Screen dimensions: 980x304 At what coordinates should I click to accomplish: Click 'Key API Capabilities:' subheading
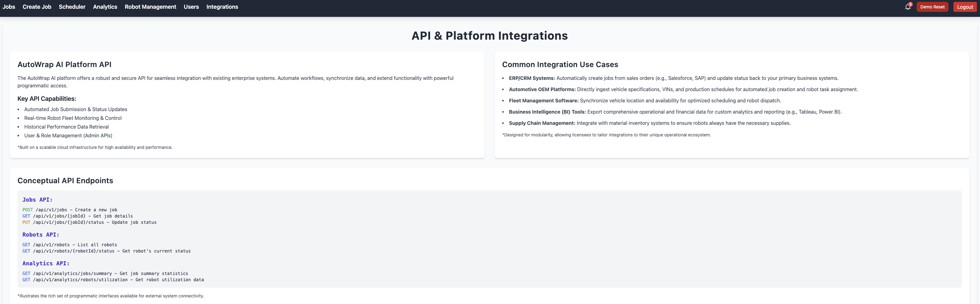tap(47, 99)
